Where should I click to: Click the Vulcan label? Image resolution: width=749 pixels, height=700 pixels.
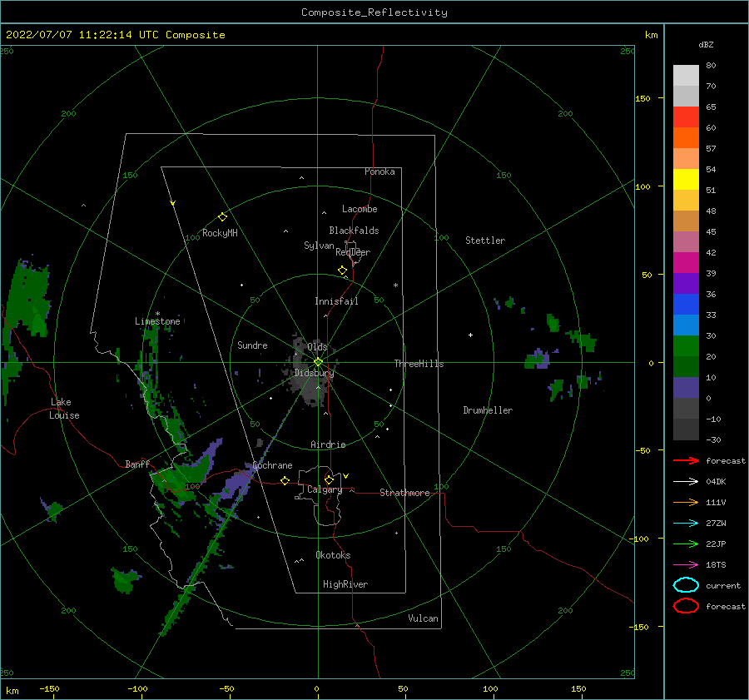click(424, 618)
